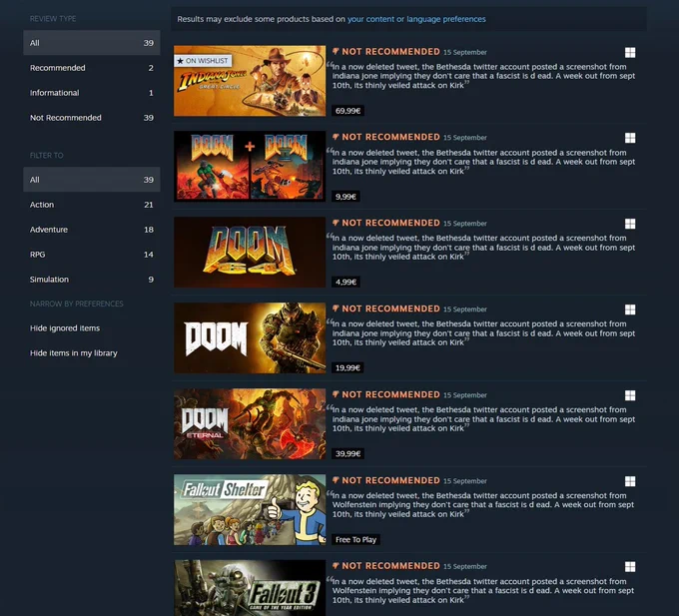This screenshot has width=679, height=616.
Task: Click the Windows platform icon on DOOM 64 review
Action: [630, 224]
